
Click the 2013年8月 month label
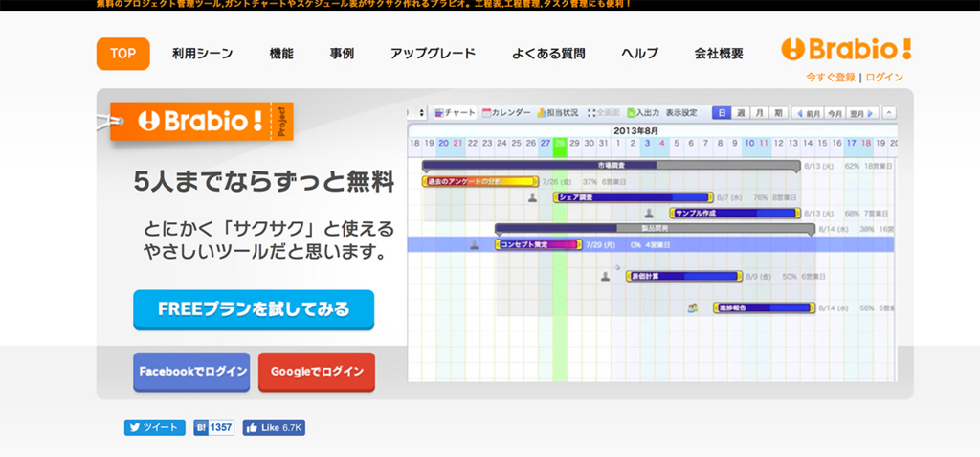point(635,131)
